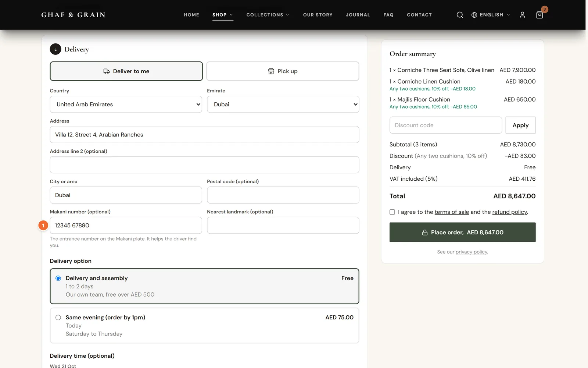Open the Journal page
The height and width of the screenshot is (368, 588).
pos(358,15)
